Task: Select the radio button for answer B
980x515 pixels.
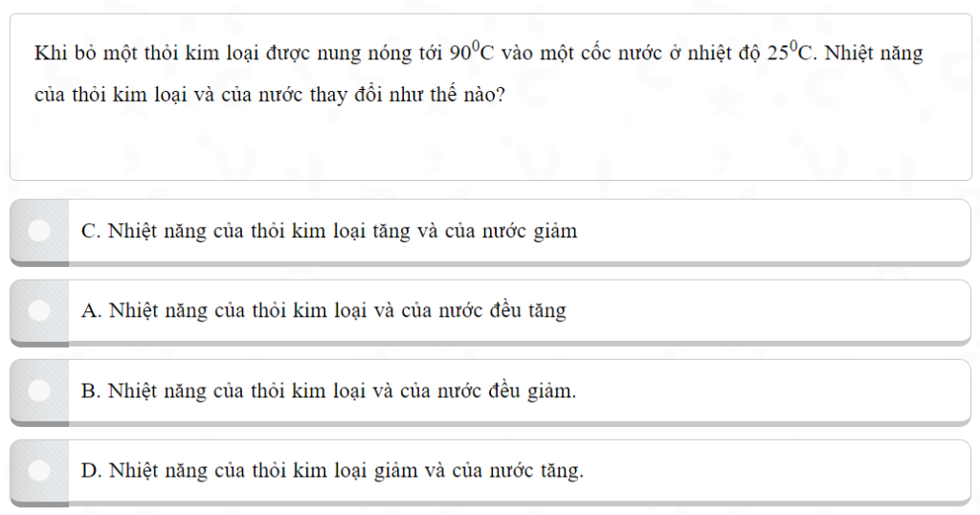Action: 39,391
